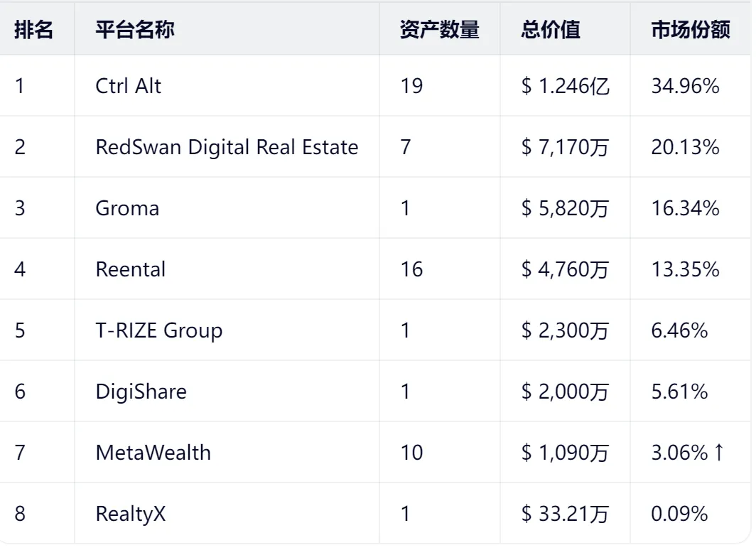Open RedSwan Digital Real Estate entry
The image size is (756, 550).
[227, 147]
